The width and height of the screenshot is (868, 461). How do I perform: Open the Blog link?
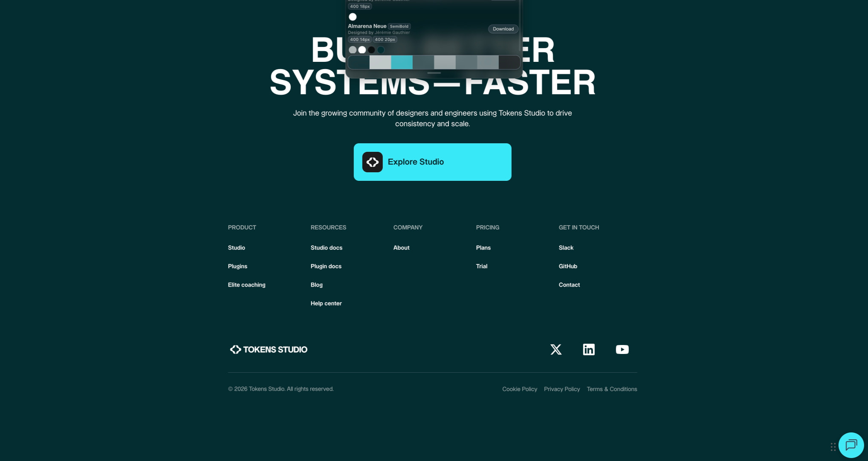pos(317,285)
